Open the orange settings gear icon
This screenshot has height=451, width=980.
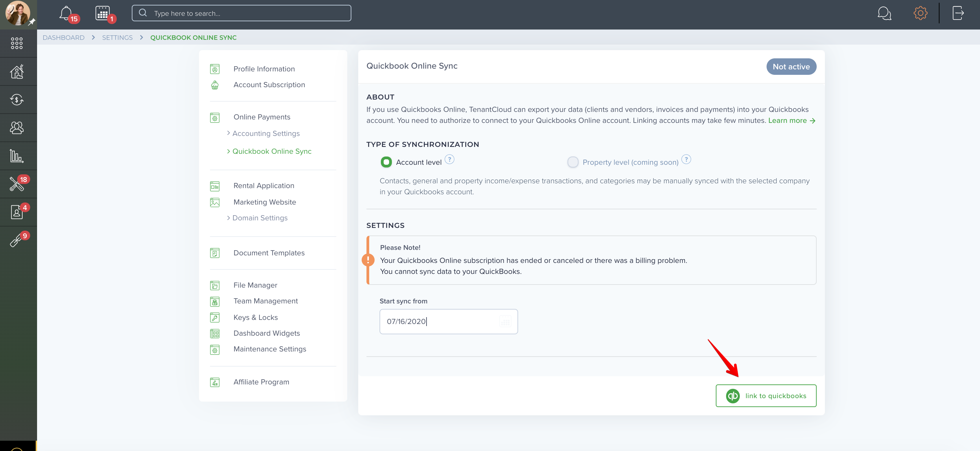(x=920, y=13)
